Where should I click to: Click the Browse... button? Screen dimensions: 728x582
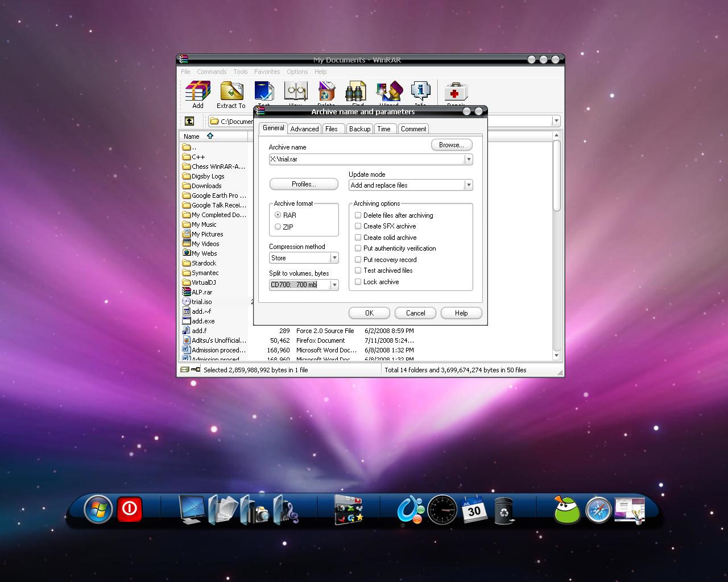[x=452, y=145]
